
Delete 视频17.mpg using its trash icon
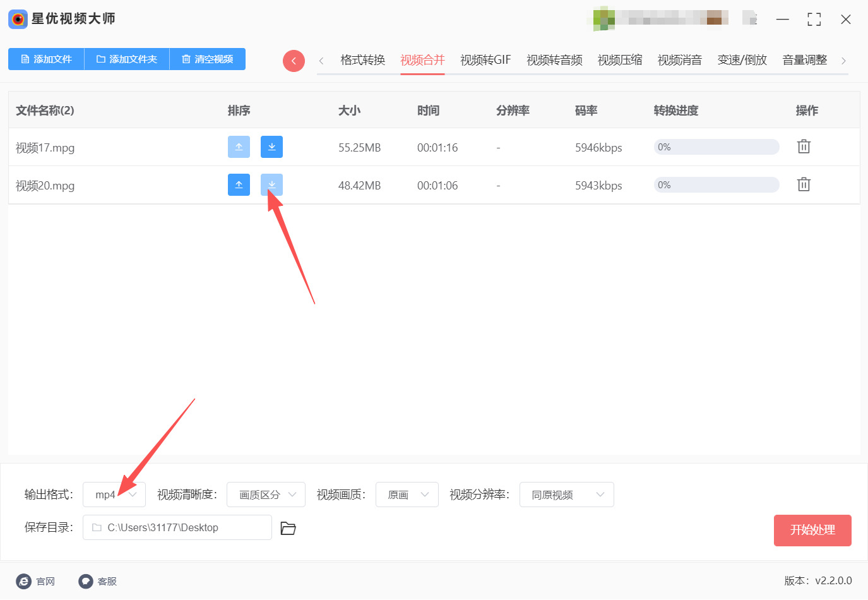click(x=803, y=146)
